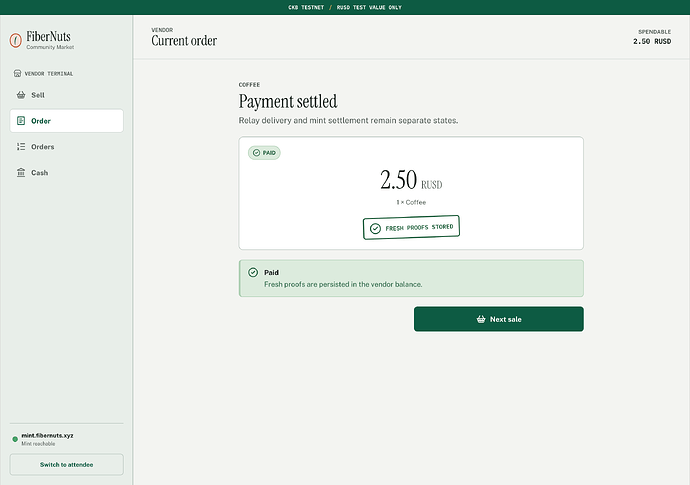
Task: Start the Next sale
Action: click(499, 319)
